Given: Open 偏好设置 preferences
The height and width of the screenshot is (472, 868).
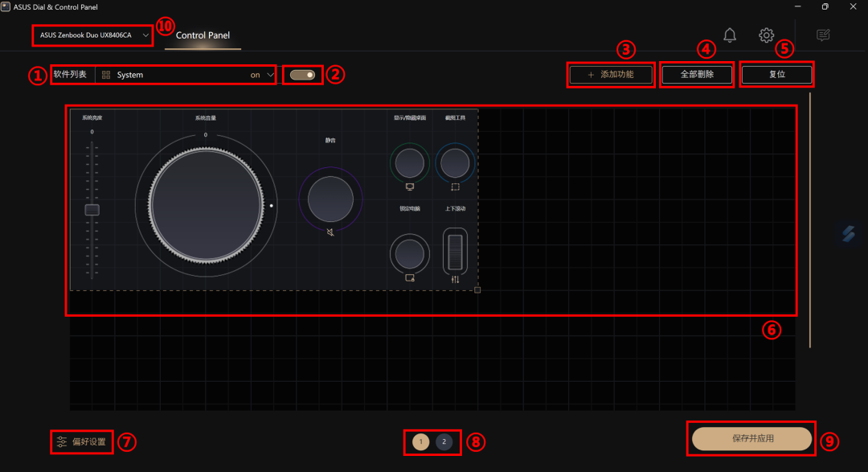Looking at the screenshot, I should pyautogui.click(x=81, y=442).
